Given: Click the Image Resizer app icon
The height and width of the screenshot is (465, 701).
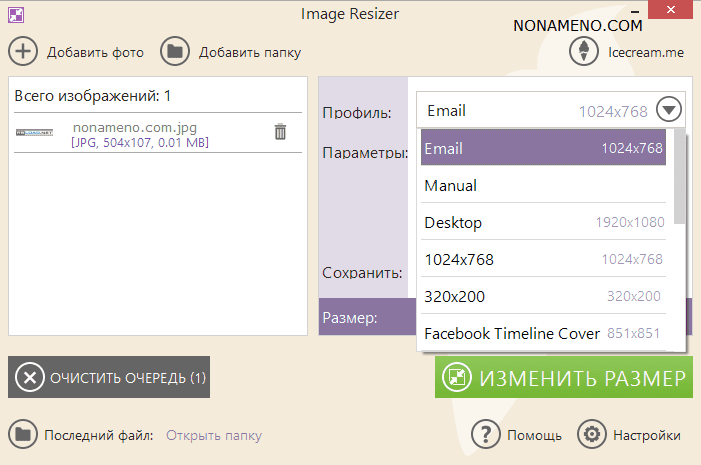Looking at the screenshot, I should [16, 15].
